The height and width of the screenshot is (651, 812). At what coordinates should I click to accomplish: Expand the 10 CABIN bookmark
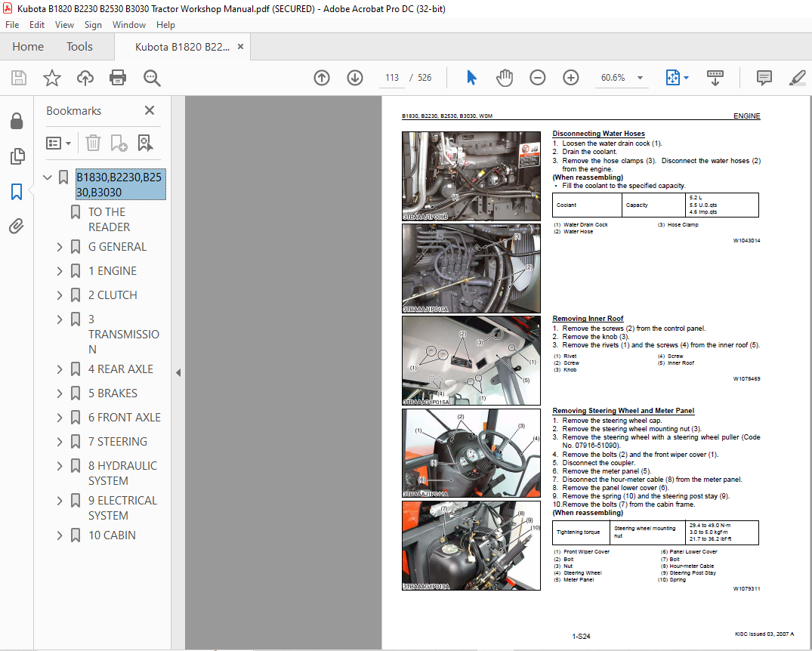60,535
